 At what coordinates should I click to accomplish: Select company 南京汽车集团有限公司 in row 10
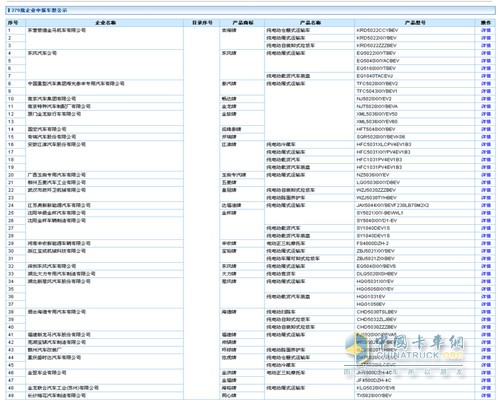coord(52,99)
